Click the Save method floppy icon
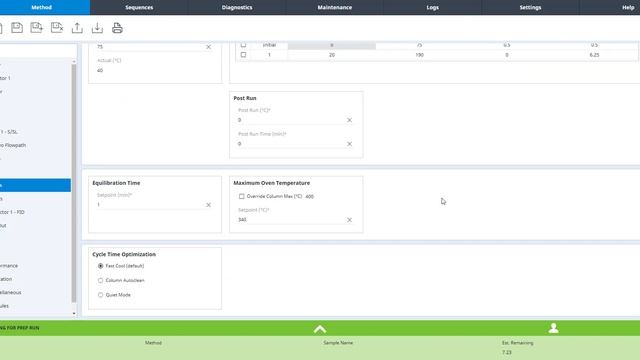Viewport: 640px width, 360px height. (17, 28)
